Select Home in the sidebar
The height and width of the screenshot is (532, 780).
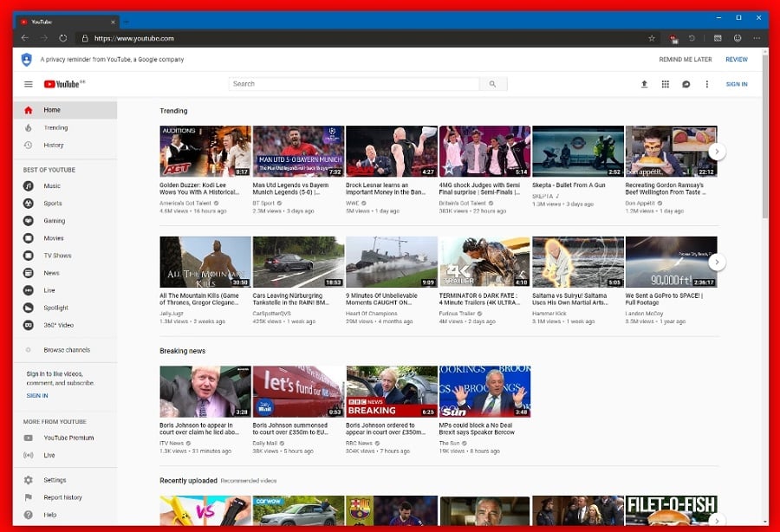tap(65, 110)
